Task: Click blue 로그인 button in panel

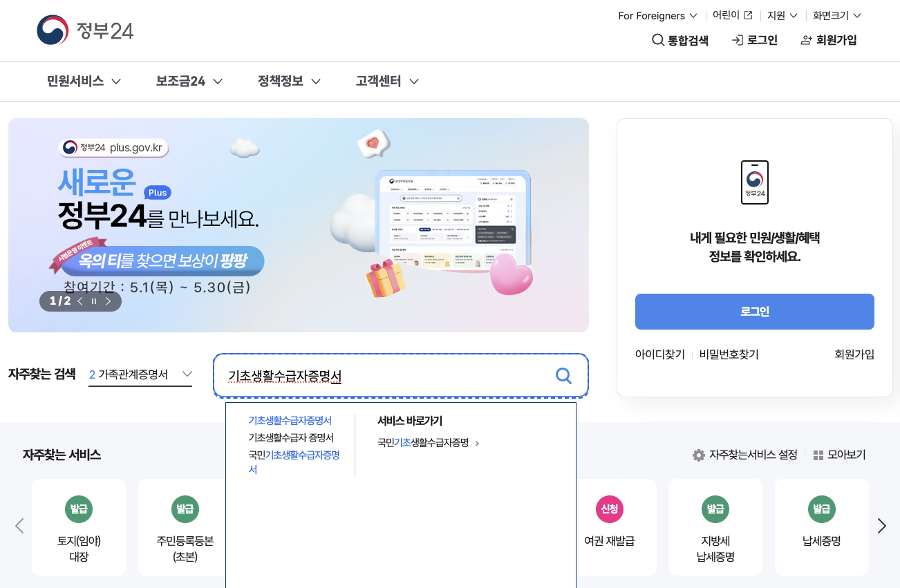Action: click(x=755, y=312)
